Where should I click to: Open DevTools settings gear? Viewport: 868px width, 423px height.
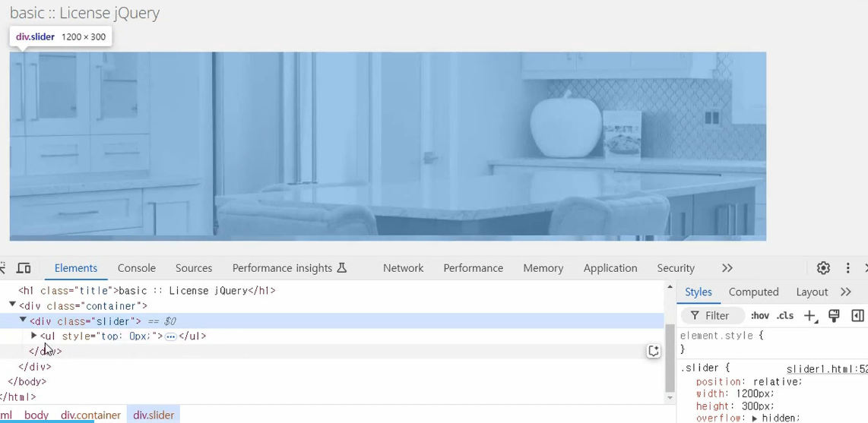823,268
